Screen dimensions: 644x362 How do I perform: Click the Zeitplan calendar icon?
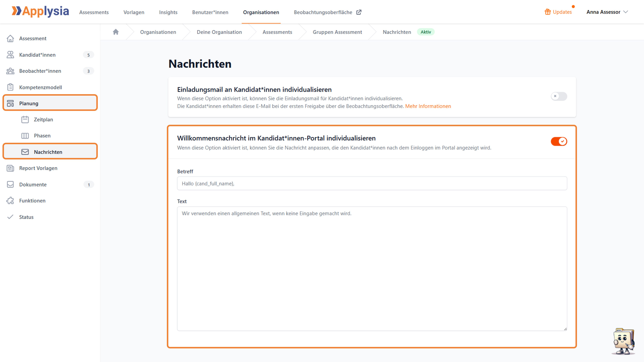point(25,119)
